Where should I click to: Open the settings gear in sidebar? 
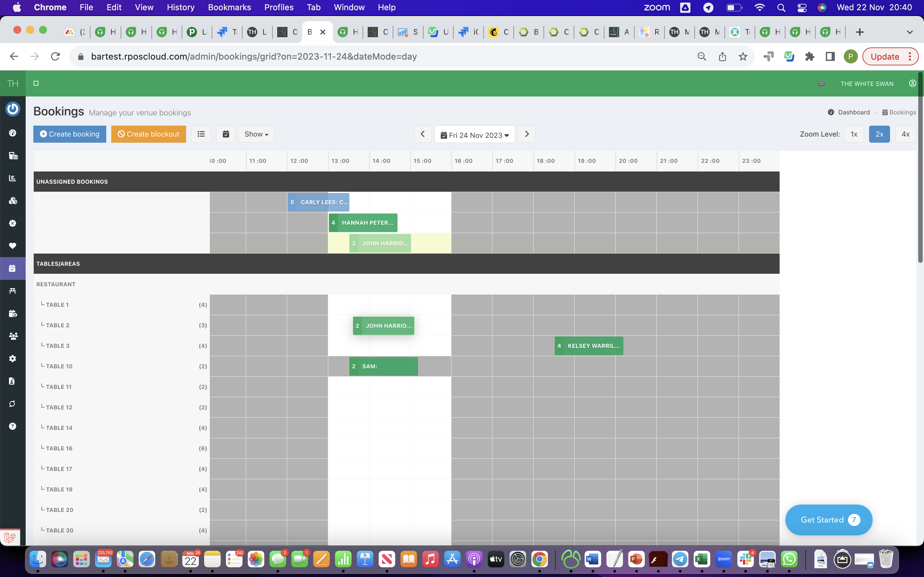pyautogui.click(x=13, y=359)
